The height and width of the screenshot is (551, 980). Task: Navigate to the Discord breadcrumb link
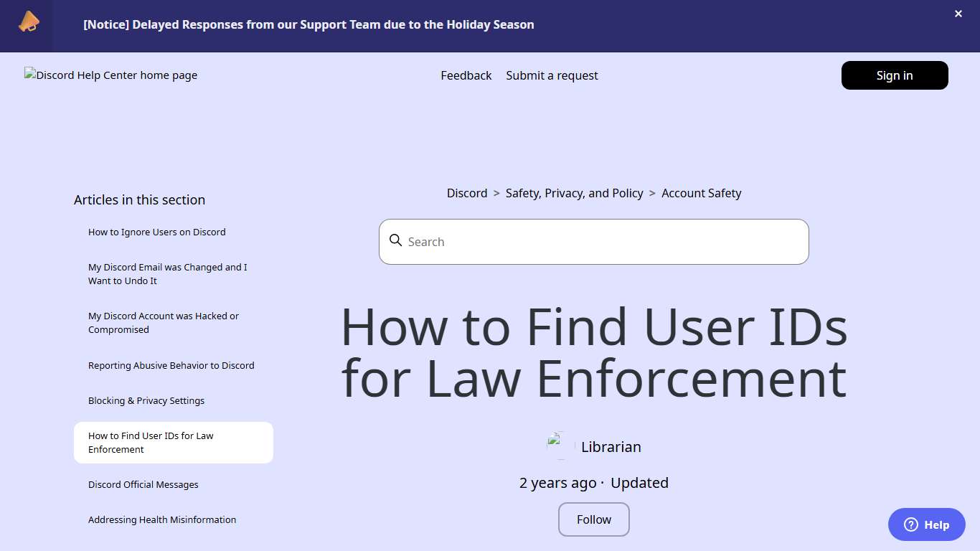(x=466, y=193)
